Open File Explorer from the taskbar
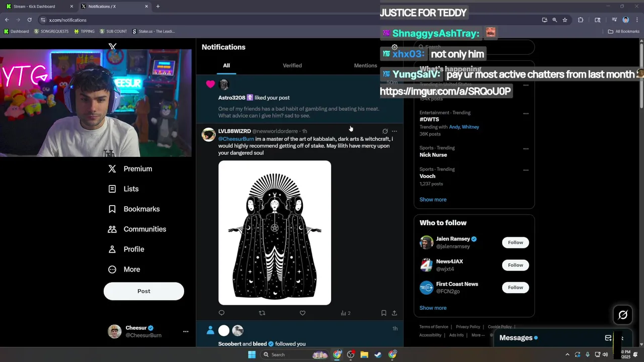 364,354
